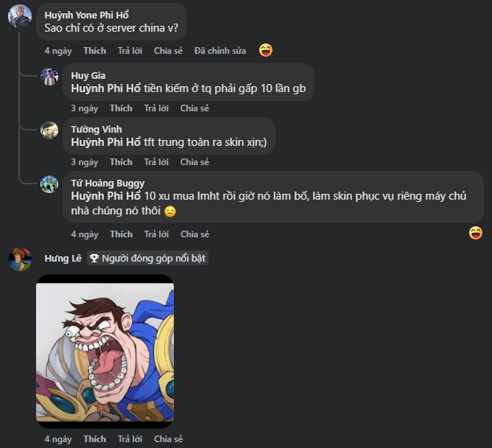
Task: Share Tường Vinh's comment
Action: [194, 162]
